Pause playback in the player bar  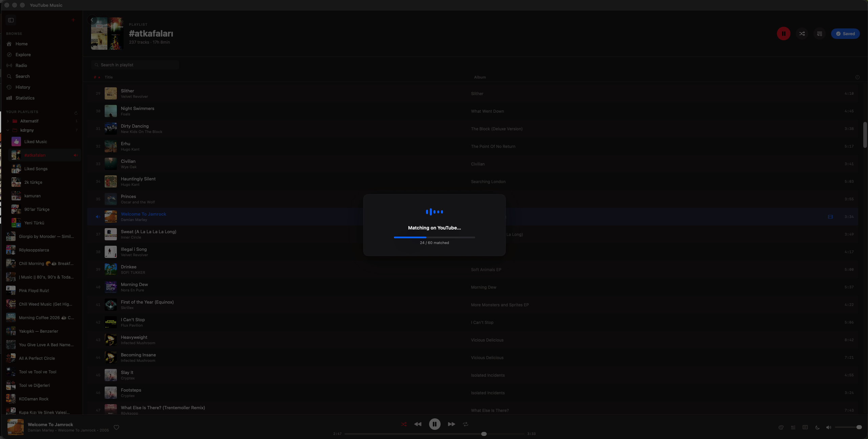coord(435,424)
